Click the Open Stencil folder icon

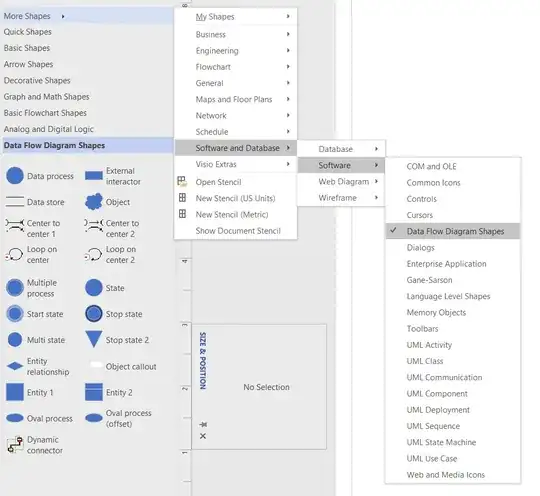point(182,181)
